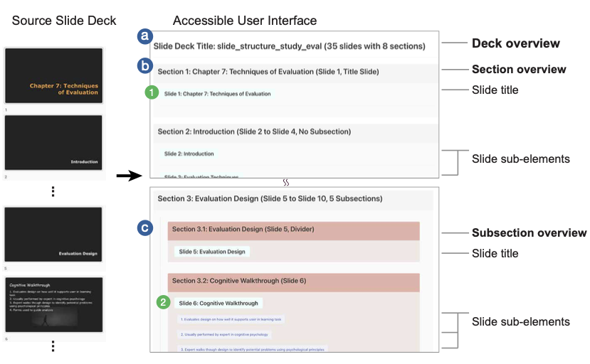Expand Section 3 Evaluation Design header

(x=270, y=199)
